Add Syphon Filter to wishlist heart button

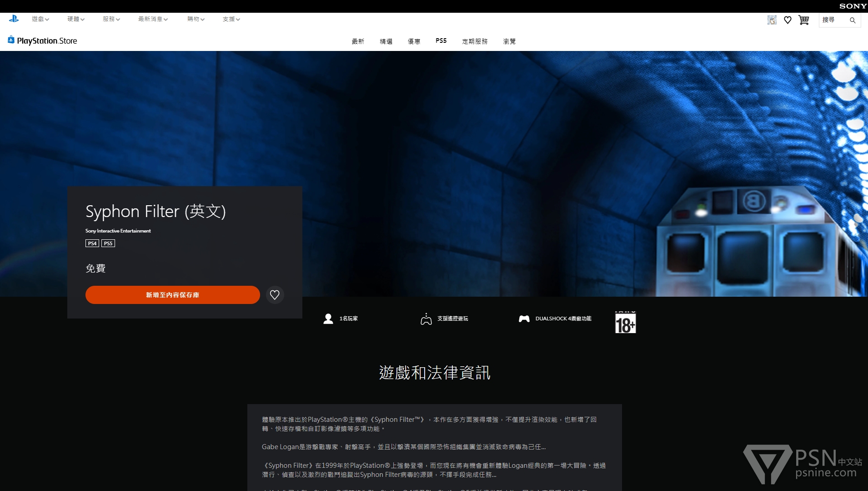[275, 295]
